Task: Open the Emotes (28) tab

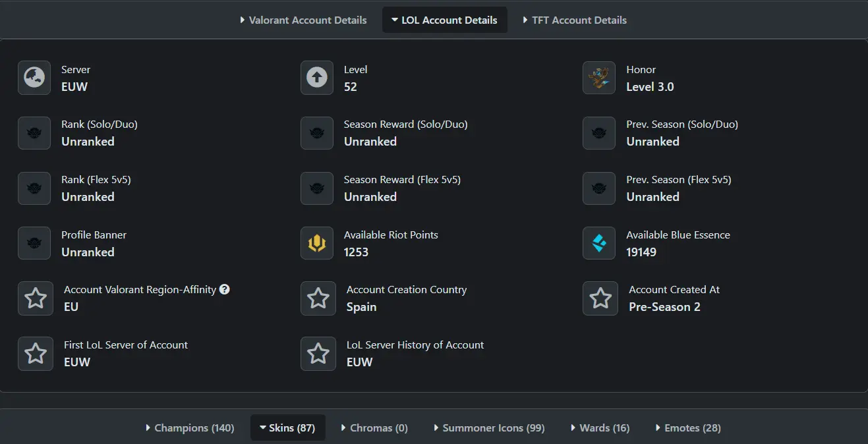Action: click(688, 428)
